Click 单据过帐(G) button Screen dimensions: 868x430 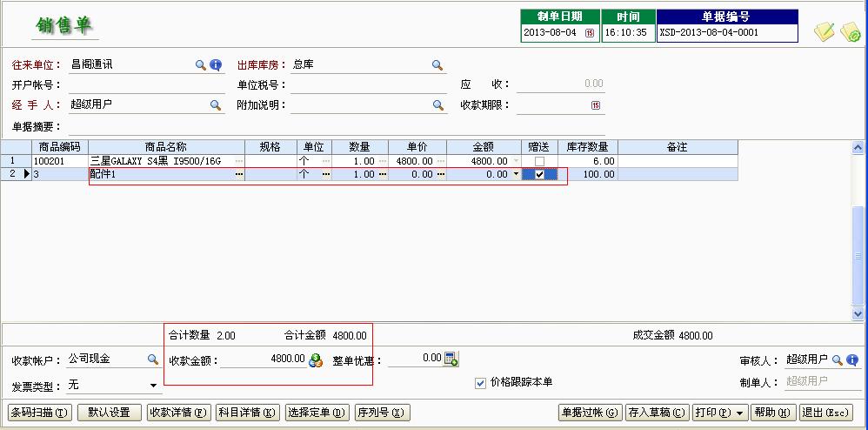pos(591,413)
